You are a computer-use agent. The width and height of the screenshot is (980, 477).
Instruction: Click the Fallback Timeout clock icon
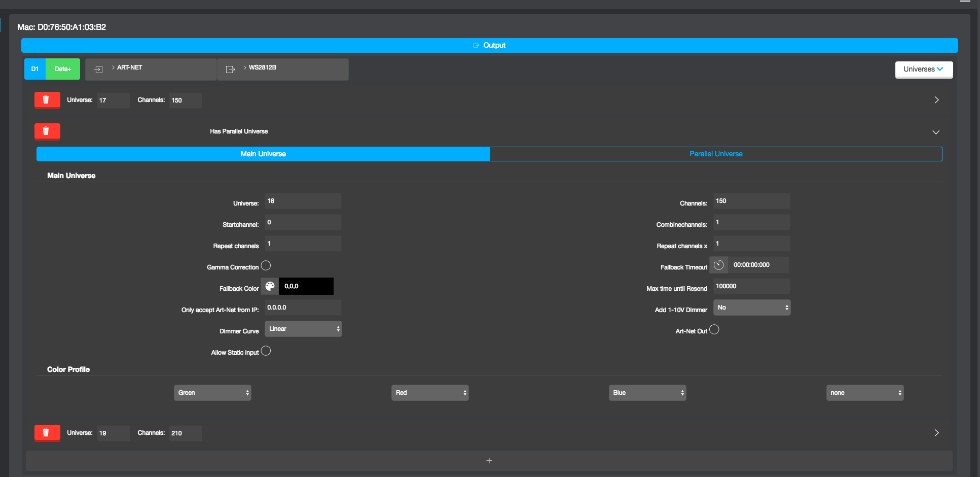718,265
